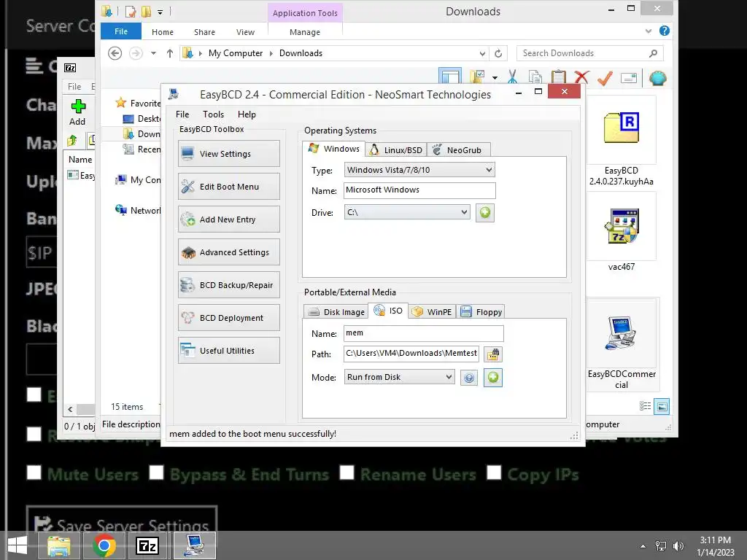Click the orange checkmark toolbar icon
The height and width of the screenshot is (560, 747).
pos(605,77)
